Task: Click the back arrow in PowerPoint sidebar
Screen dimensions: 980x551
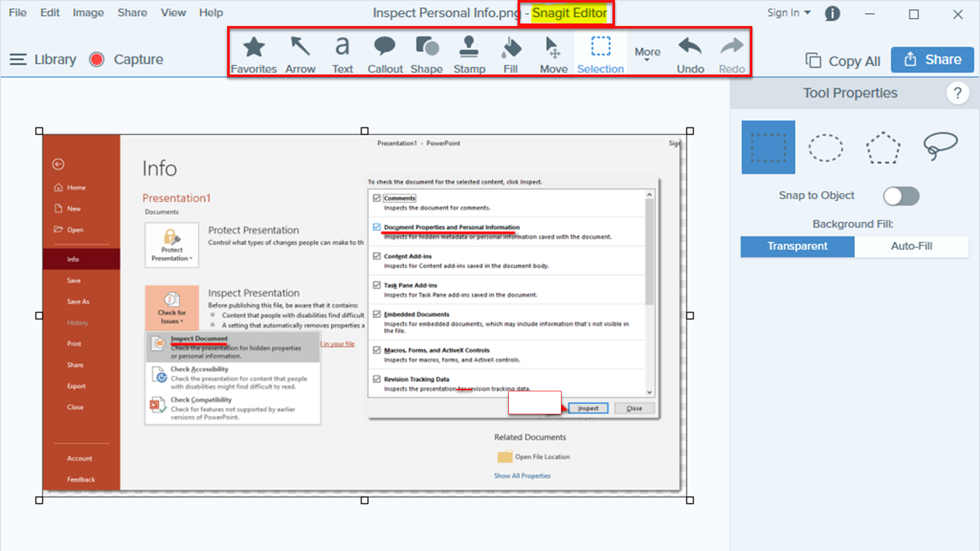Action: pos(58,164)
